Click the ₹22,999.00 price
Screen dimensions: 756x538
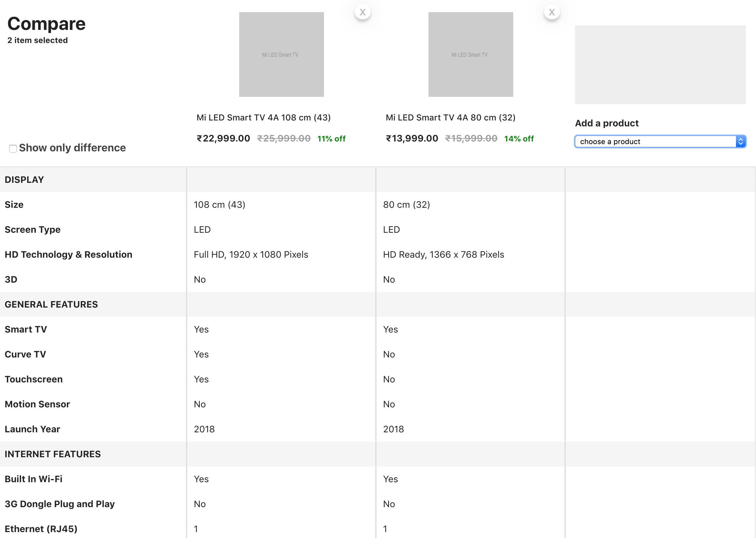click(223, 139)
